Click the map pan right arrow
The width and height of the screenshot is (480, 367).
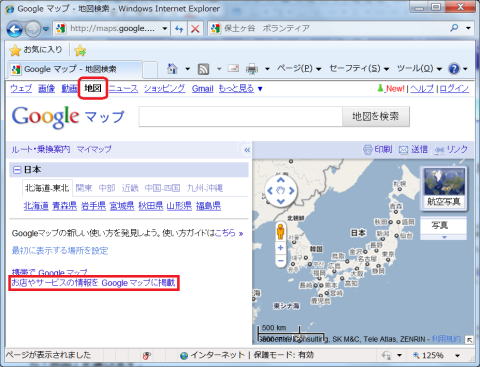[292, 191]
